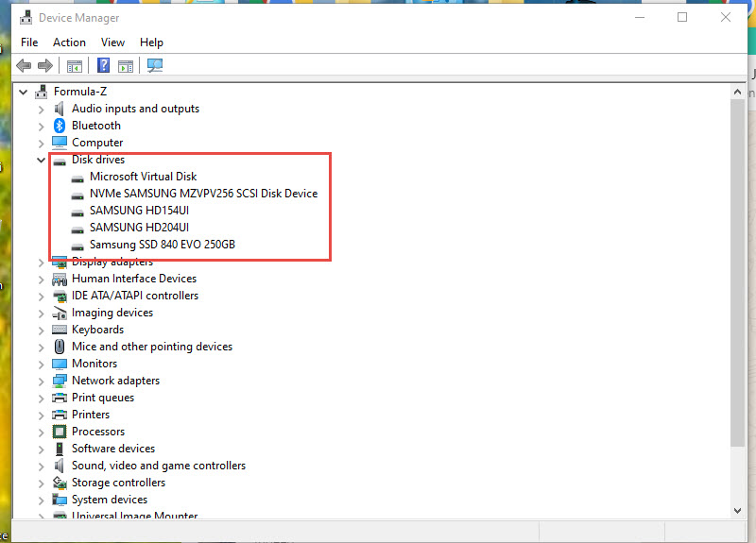The image size is (756, 543).
Task: Click the IDE ATA/ATAPI controllers icon
Action: pos(60,296)
